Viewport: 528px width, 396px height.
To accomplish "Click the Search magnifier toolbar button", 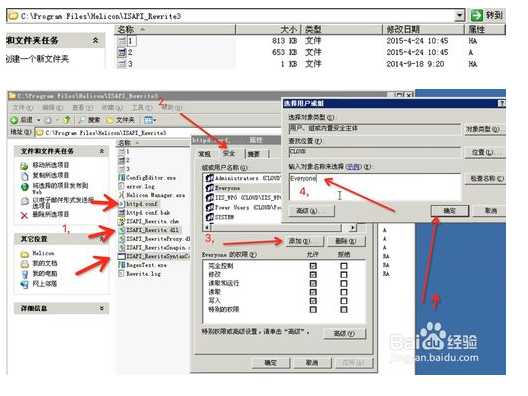I will [x=89, y=120].
